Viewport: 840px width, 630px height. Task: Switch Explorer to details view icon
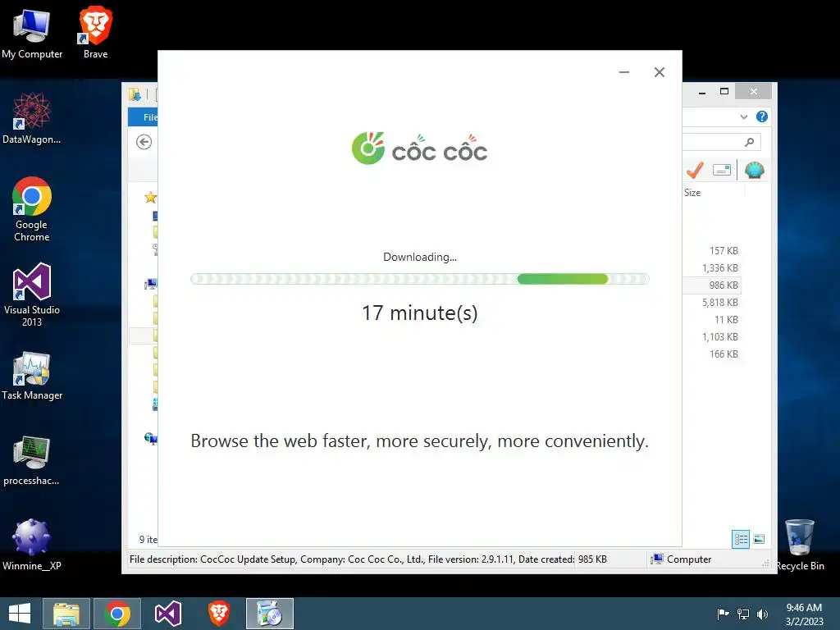(741, 539)
